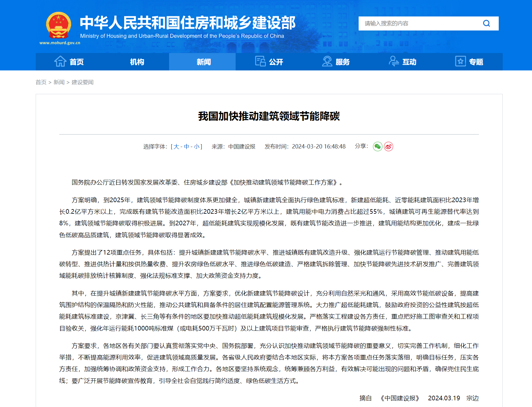Click the national emblem logo

point(59,25)
